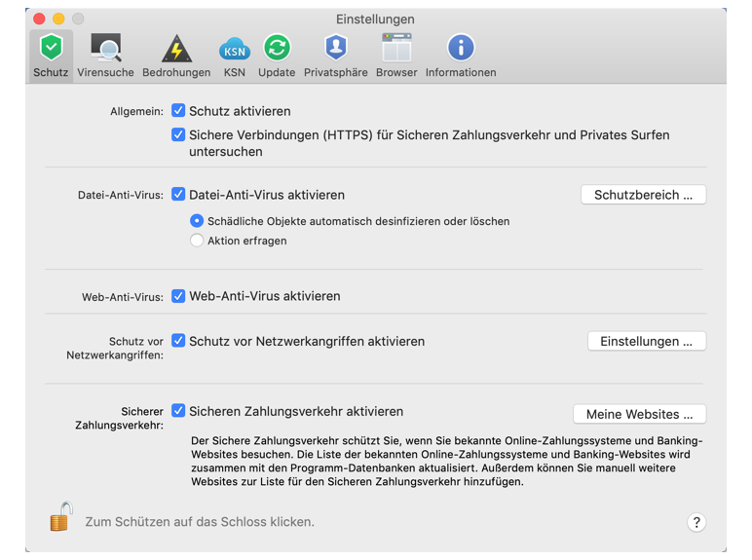Open the Informationen info icon
Viewport: 752px width, 560px height.
tap(461, 49)
